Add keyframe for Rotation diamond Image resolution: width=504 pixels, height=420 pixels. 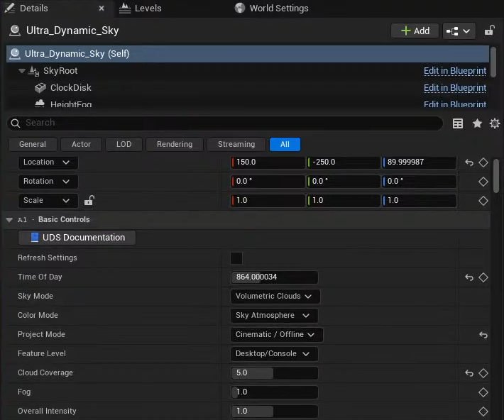click(483, 182)
